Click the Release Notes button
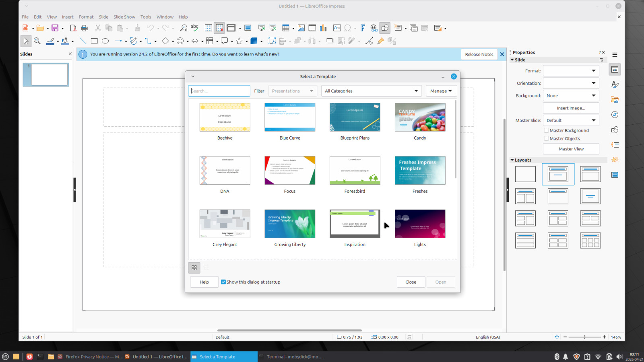The image size is (644, 362). tap(479, 54)
